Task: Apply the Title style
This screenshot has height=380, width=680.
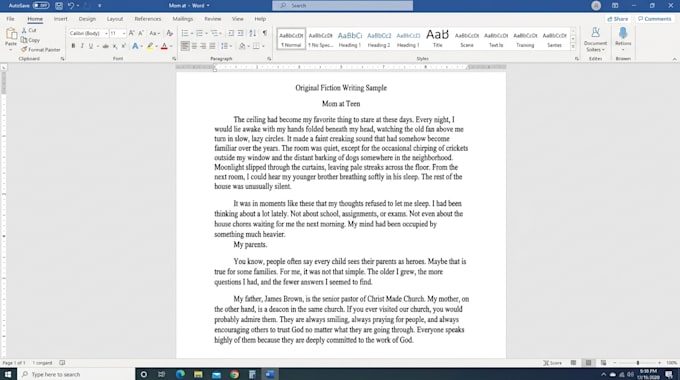Action: [437, 39]
